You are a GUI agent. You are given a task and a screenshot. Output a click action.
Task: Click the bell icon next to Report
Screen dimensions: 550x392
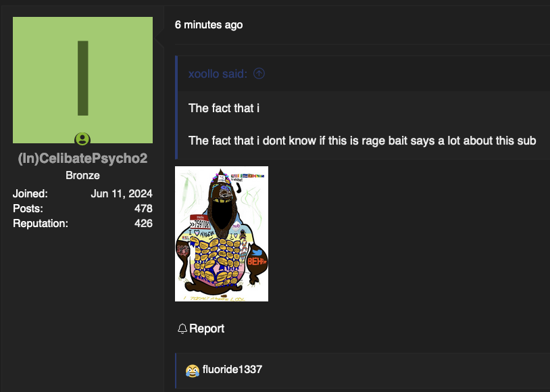182,328
